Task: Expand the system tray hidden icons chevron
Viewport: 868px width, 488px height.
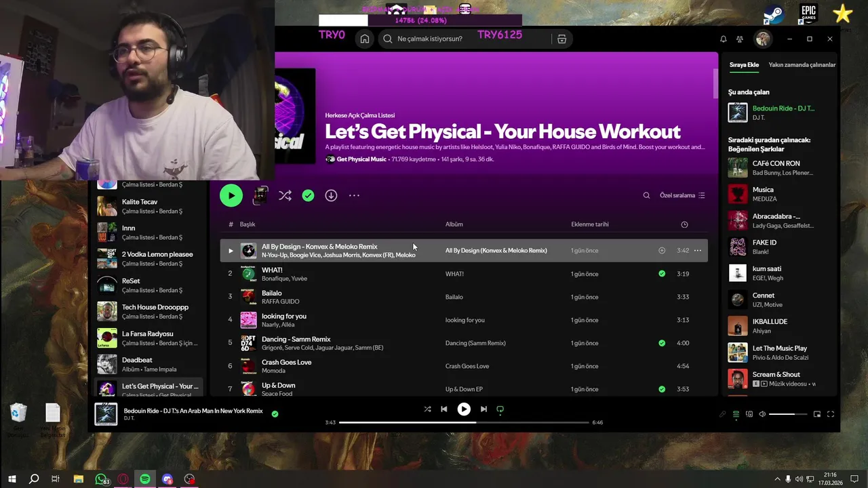Action: coord(777,479)
